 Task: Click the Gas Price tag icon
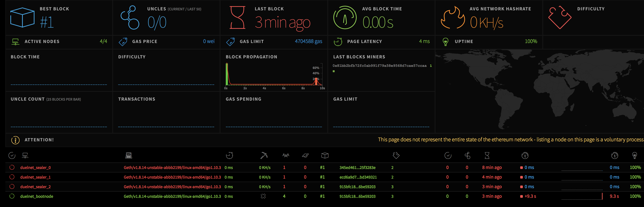tap(123, 42)
